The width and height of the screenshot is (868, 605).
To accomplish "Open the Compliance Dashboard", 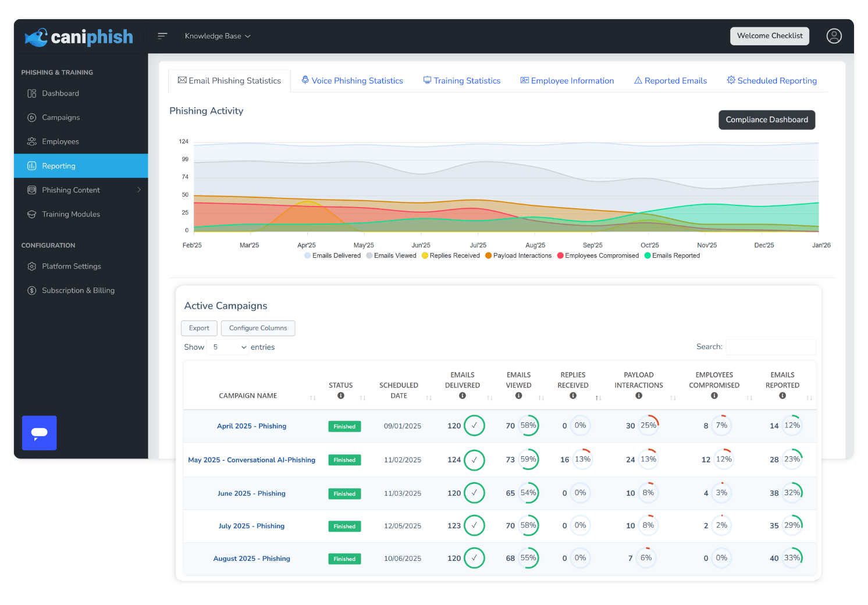I will point(766,120).
